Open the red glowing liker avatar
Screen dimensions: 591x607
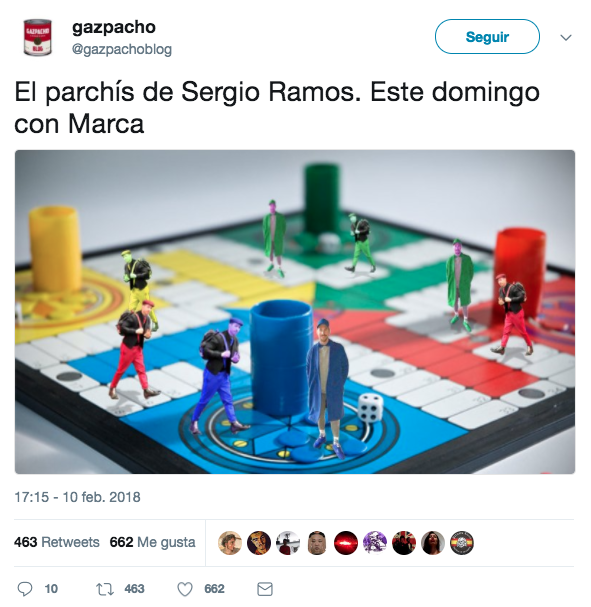[346, 542]
